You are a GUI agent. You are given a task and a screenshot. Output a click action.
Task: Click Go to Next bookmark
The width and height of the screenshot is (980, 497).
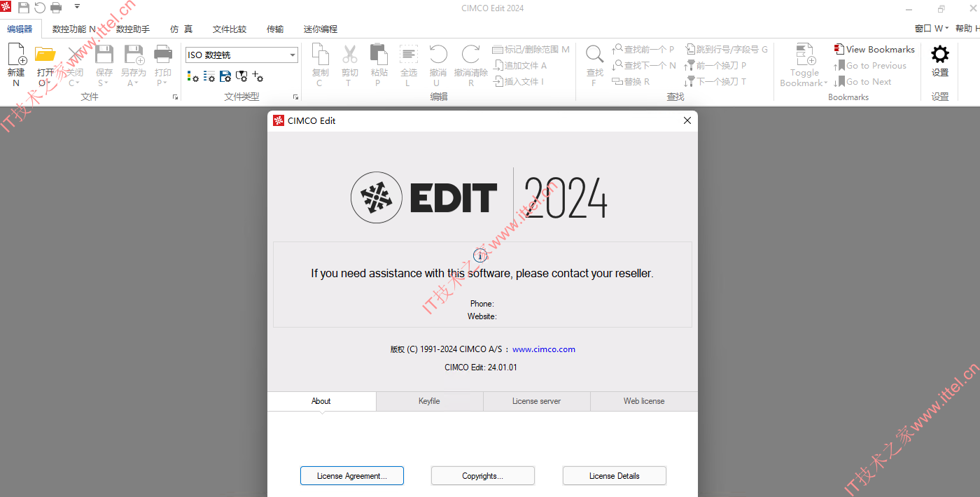862,82
